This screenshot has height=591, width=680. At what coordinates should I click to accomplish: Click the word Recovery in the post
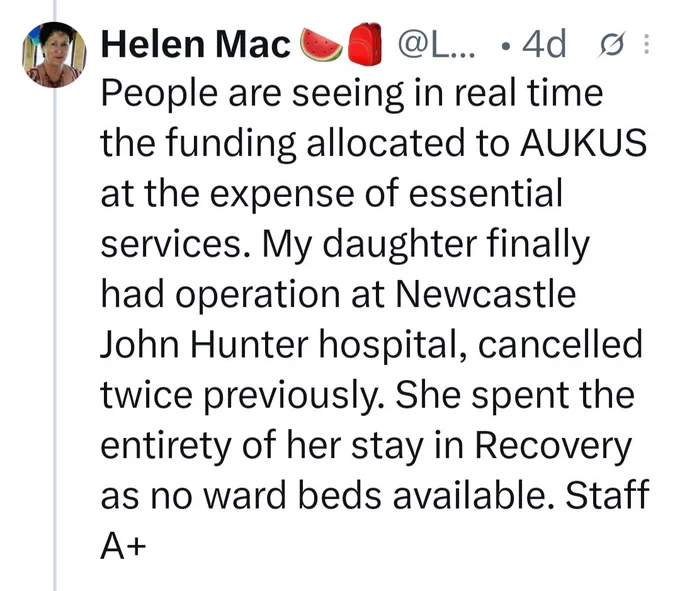coord(553,446)
